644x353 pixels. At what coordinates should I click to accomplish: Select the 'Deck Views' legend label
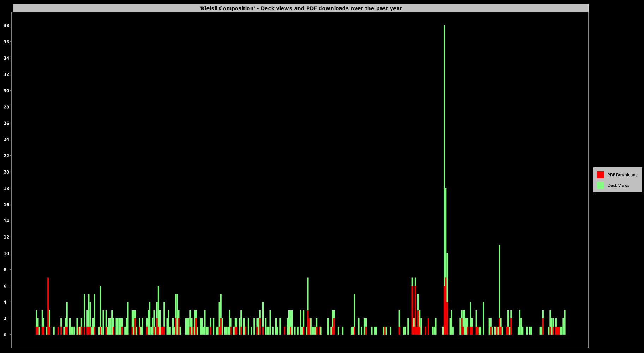[x=618, y=185]
